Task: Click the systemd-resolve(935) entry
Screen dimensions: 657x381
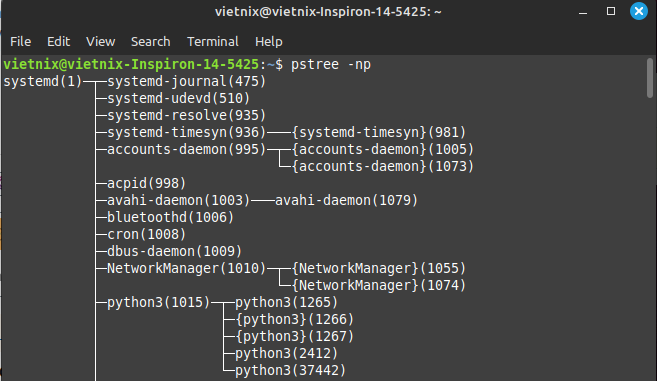Action: (x=186, y=115)
